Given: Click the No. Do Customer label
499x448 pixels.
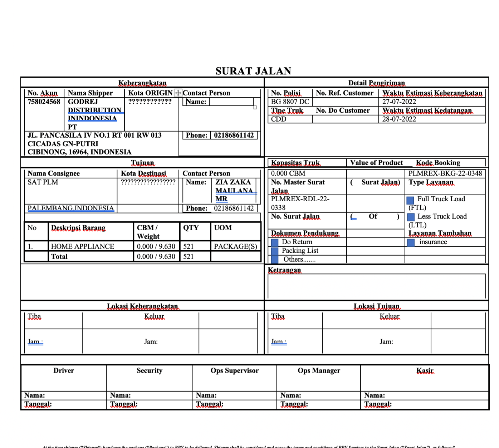Looking at the screenshot, I should [343, 110].
